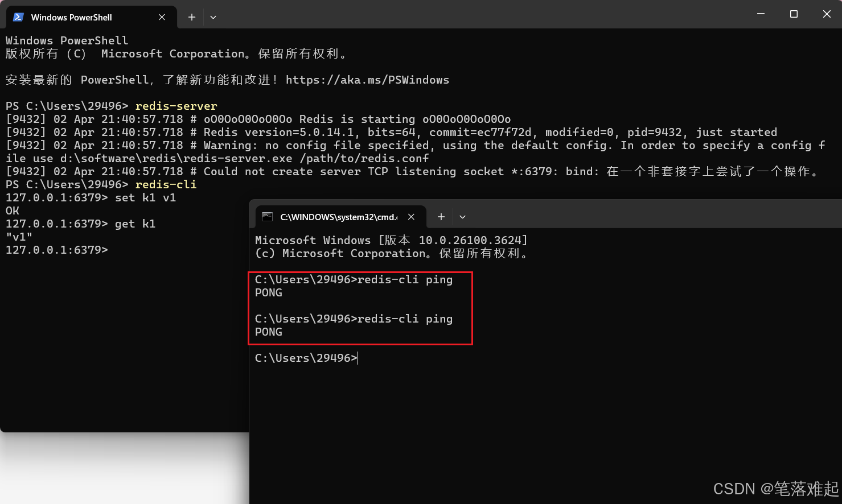
Task: Click the second PONG response
Action: [x=269, y=332]
